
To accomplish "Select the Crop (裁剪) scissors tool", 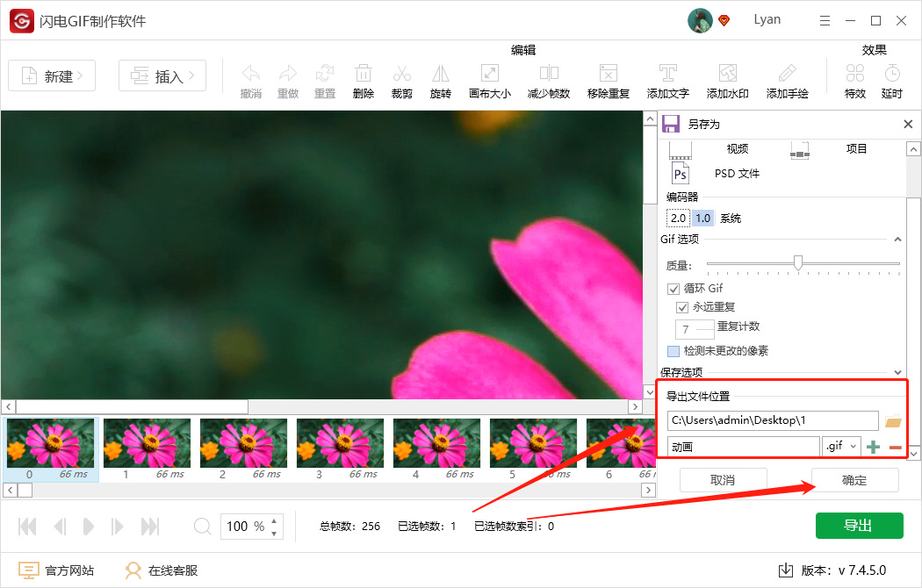I will click(x=402, y=74).
